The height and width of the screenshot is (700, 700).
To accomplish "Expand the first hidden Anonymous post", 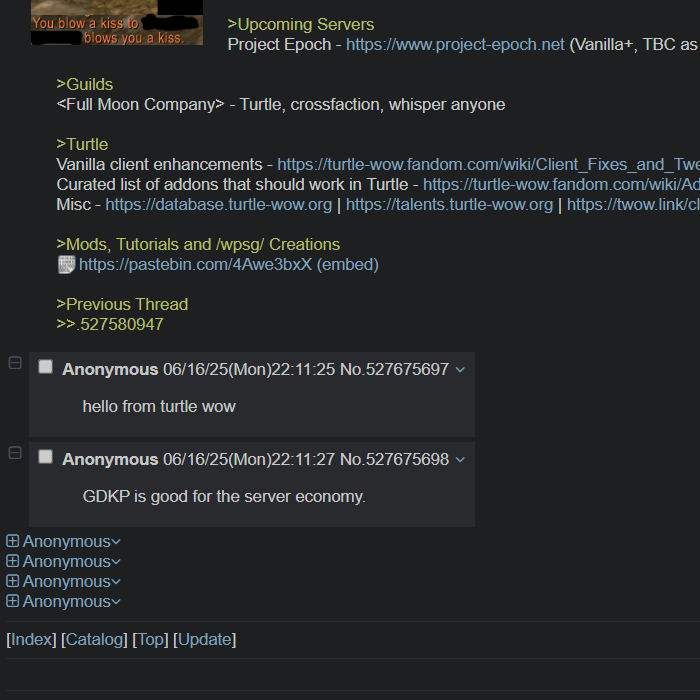I will (x=12, y=541).
